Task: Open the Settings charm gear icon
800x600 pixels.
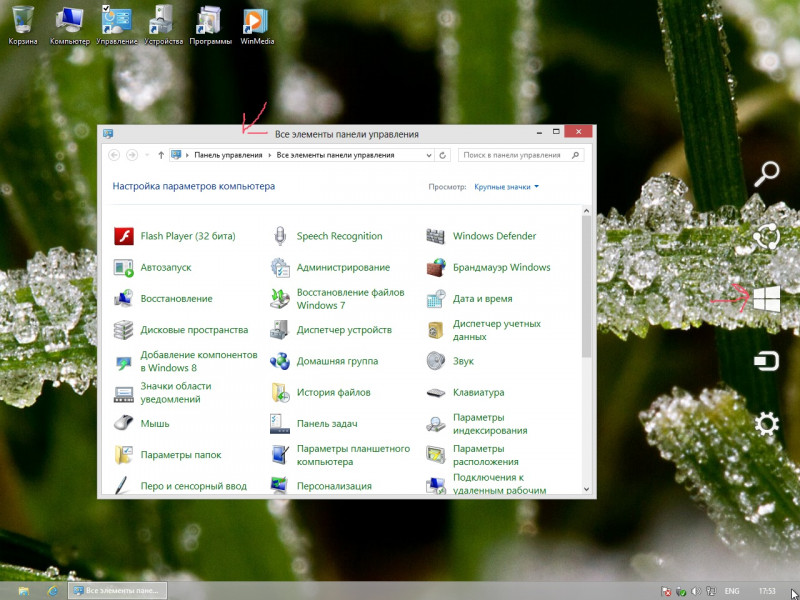Action: point(766,423)
